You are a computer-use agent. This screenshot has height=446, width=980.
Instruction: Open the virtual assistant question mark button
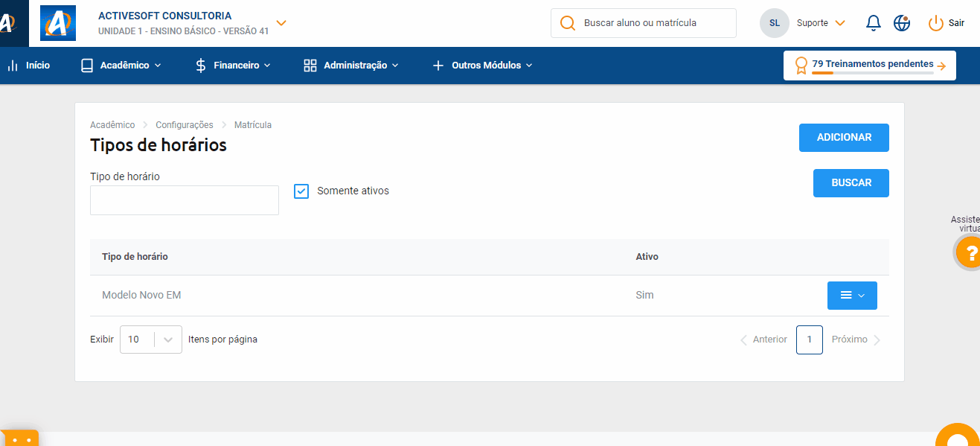click(x=968, y=252)
